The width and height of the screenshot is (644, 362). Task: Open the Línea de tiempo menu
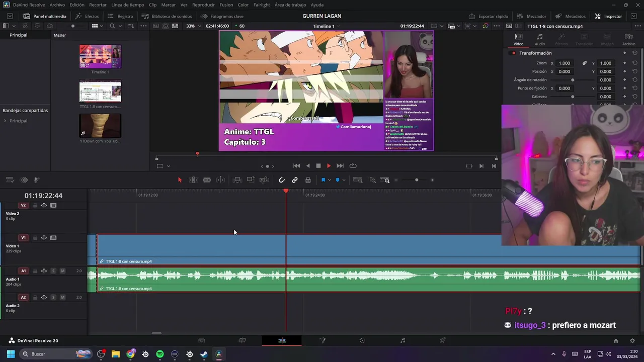128,5
